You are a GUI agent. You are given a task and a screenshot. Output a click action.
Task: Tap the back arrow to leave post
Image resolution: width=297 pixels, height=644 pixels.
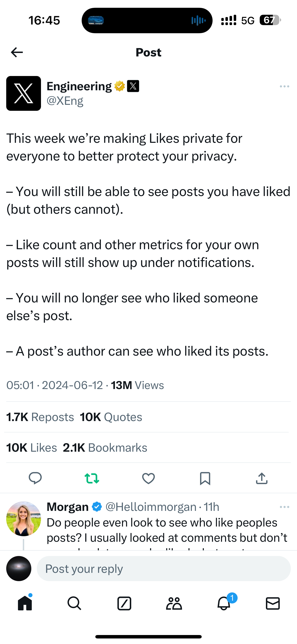(x=17, y=52)
